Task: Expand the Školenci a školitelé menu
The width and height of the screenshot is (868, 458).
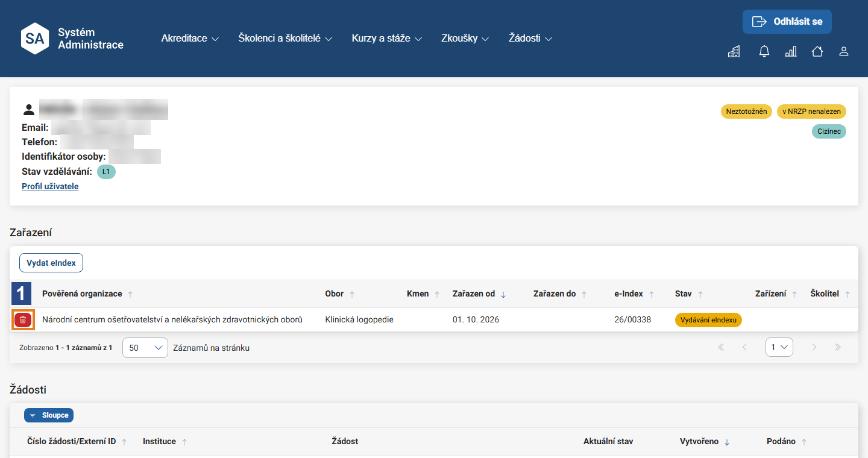Action: pyautogui.click(x=285, y=39)
